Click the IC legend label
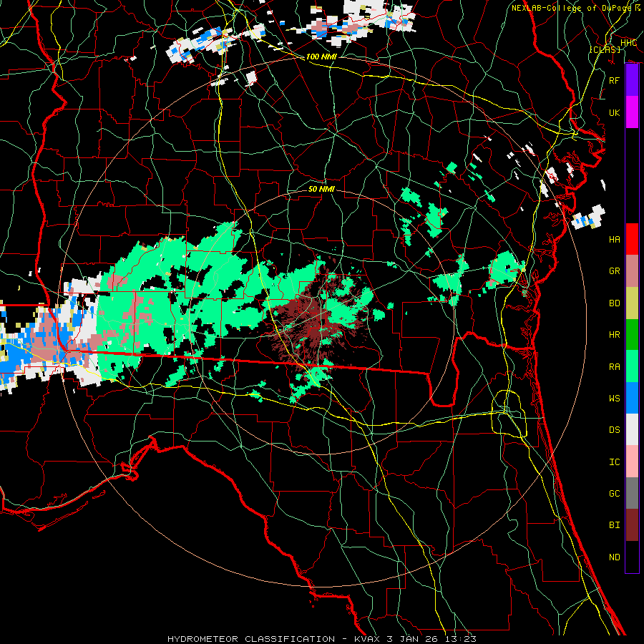This screenshot has height=644, width=644. (x=615, y=462)
